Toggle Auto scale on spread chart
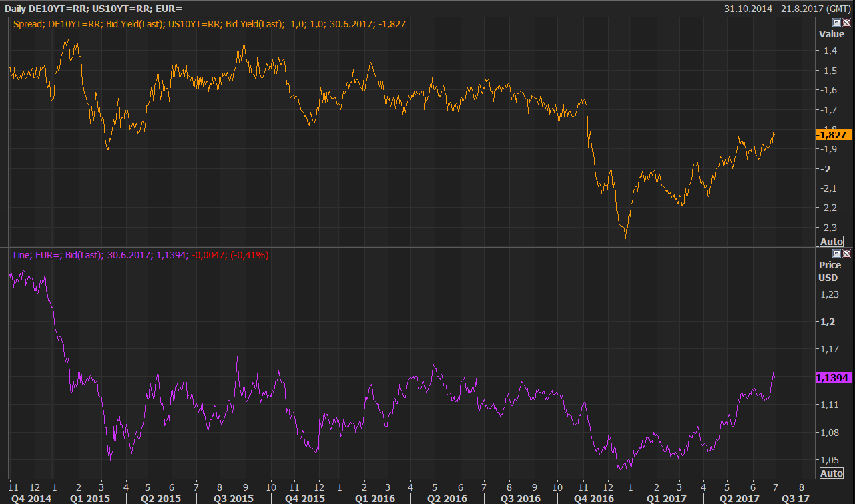This screenshot has height=504, width=855. pyautogui.click(x=831, y=242)
